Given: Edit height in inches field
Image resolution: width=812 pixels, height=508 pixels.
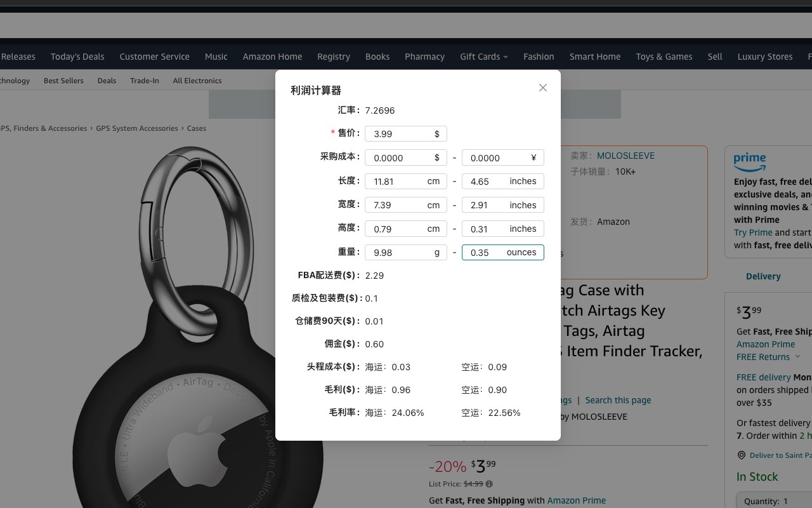Looking at the screenshot, I should pos(502,229).
